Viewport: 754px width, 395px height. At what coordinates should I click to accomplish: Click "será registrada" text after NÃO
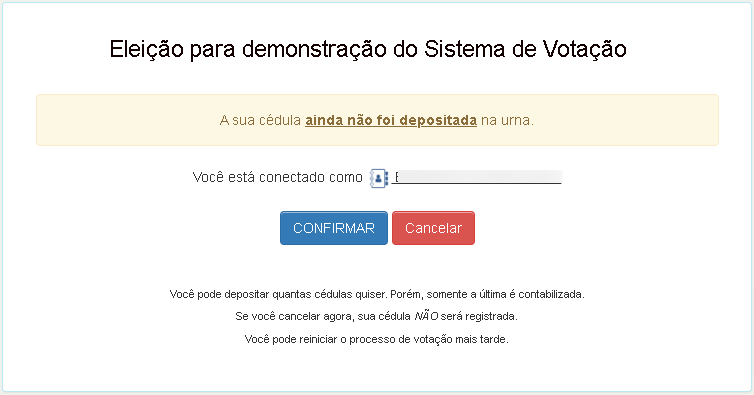click(x=479, y=317)
